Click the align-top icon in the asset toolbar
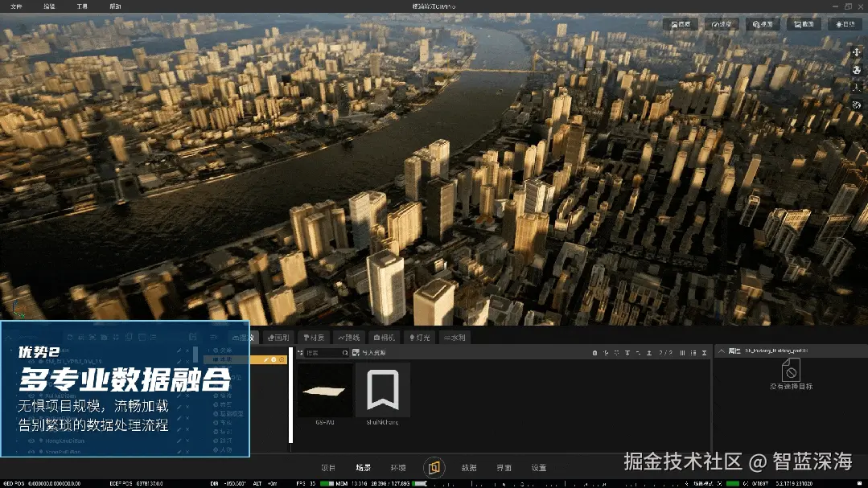This screenshot has height=488, width=868. [x=627, y=352]
